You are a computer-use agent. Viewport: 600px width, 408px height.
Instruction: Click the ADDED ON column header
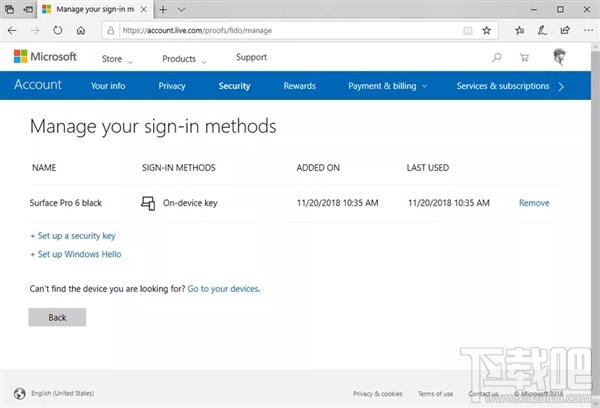(x=318, y=168)
